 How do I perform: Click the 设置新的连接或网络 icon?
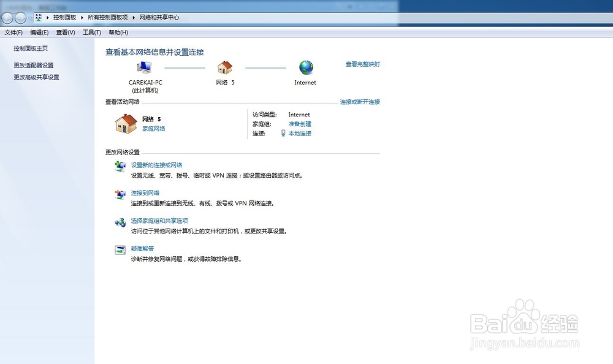click(x=120, y=166)
